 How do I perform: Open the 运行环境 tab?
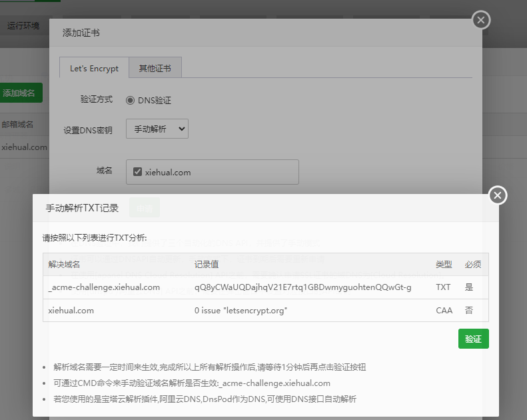23,26
